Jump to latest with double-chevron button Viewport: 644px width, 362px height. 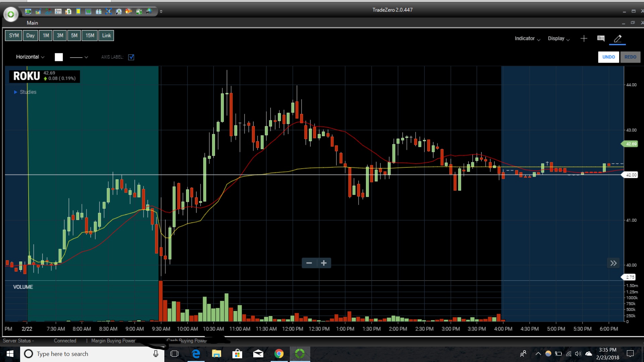click(613, 263)
